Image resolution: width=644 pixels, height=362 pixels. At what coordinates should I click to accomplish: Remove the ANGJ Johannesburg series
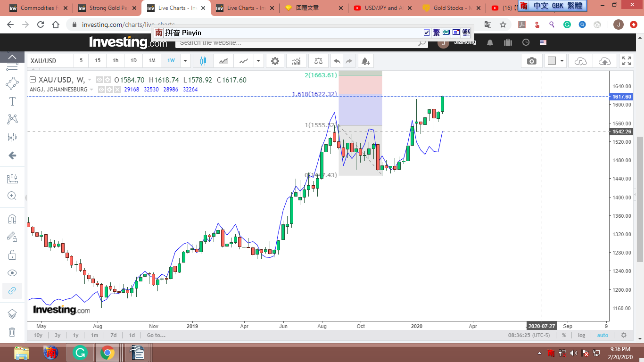[117, 90]
